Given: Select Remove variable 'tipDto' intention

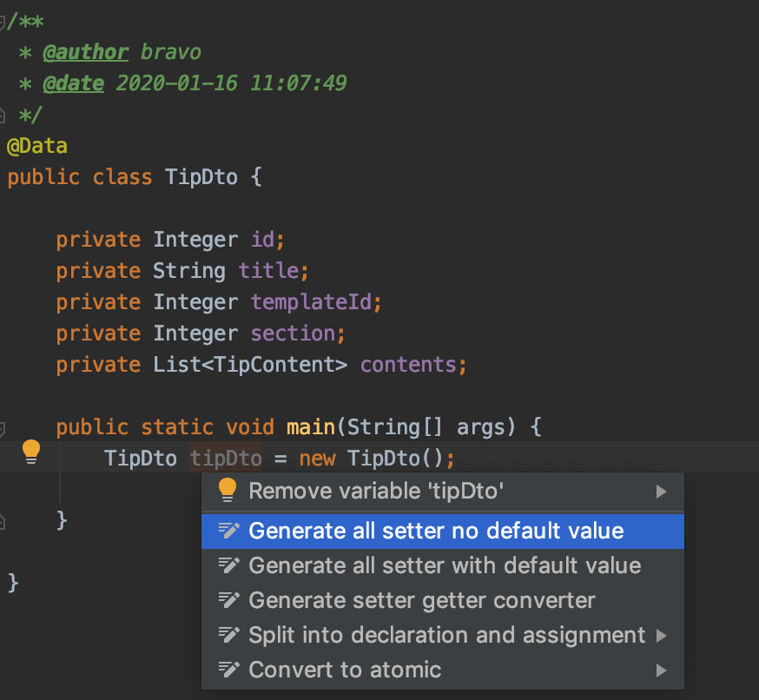Looking at the screenshot, I should [x=376, y=491].
